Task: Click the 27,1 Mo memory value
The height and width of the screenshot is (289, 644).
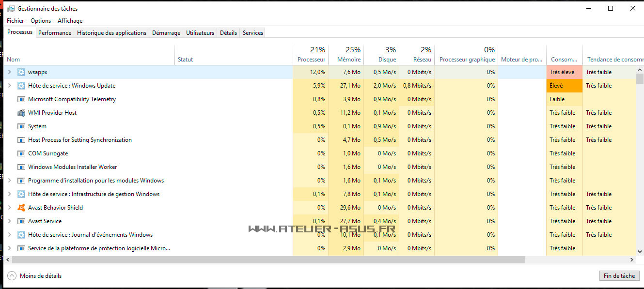Action: (350, 86)
